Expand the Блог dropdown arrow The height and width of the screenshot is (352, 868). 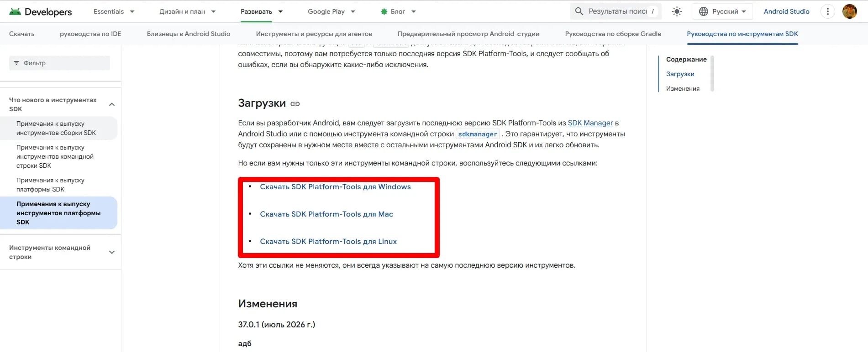(414, 11)
